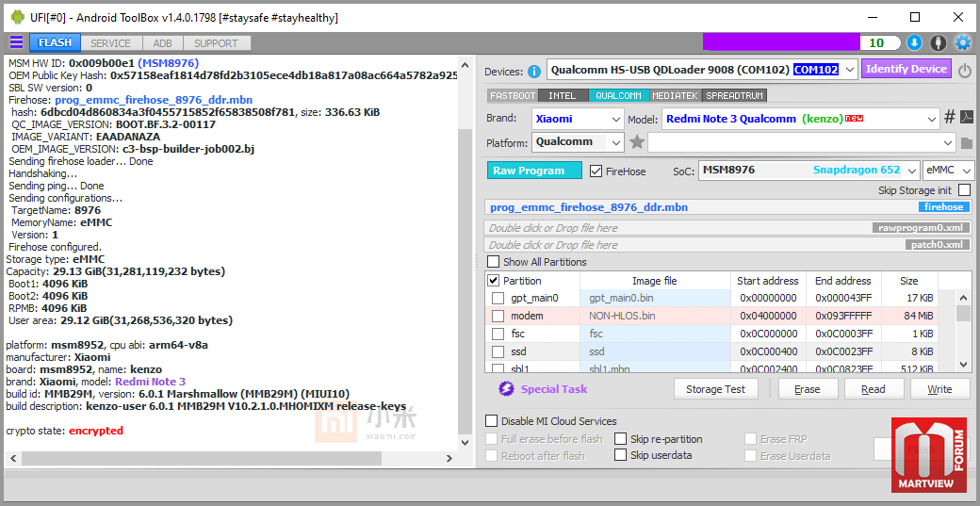Click the Write button

click(x=939, y=389)
